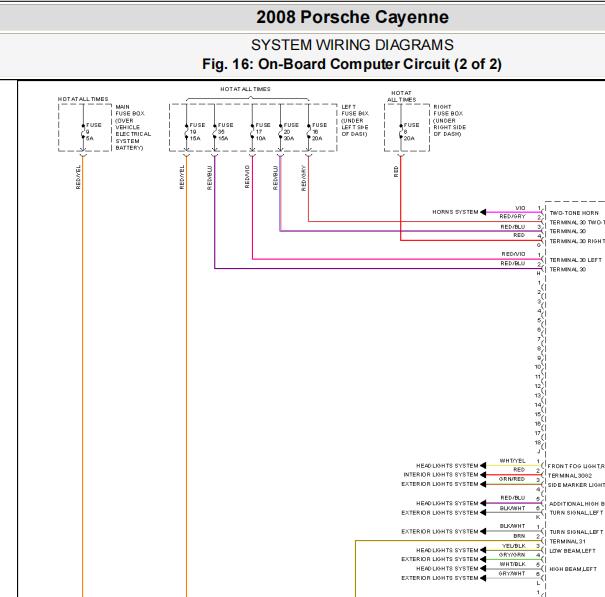Click the vertical "RED/VIO" wire label under Fuse 17
605x597 pixels.
pos(247,177)
